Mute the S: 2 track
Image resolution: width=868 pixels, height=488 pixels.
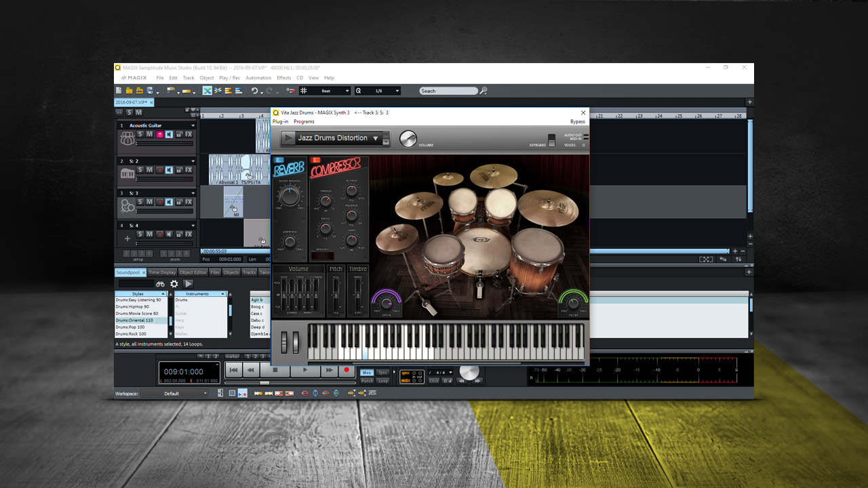(150, 170)
